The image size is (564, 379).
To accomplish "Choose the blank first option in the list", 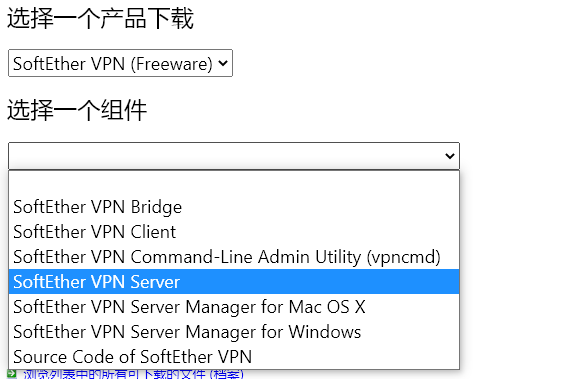I will [234, 183].
